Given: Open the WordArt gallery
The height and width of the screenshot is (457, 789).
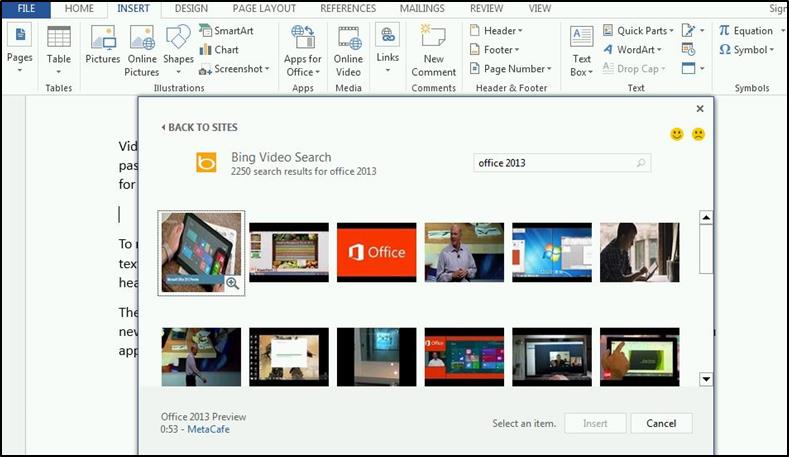Looking at the screenshot, I should tap(632, 49).
